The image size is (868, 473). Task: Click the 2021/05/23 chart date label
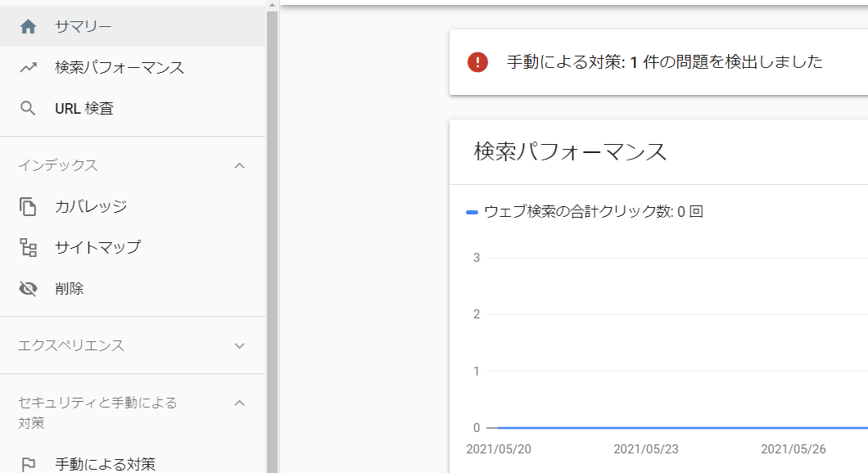[x=645, y=449]
